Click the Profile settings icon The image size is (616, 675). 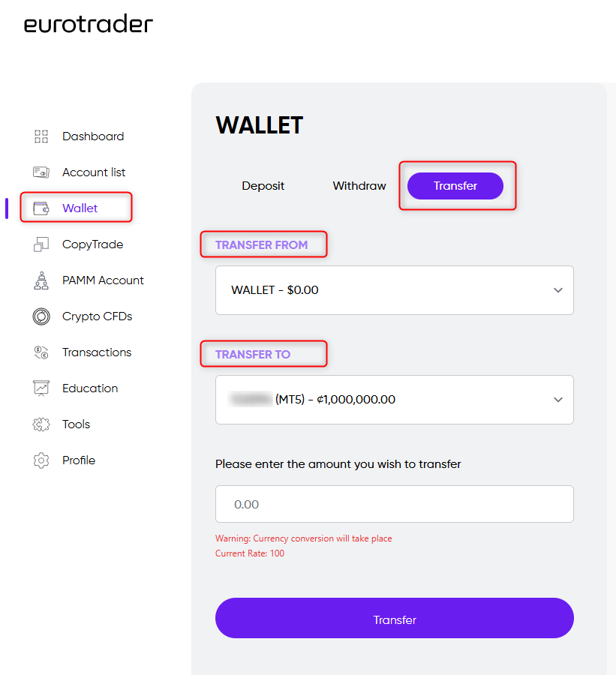41,460
